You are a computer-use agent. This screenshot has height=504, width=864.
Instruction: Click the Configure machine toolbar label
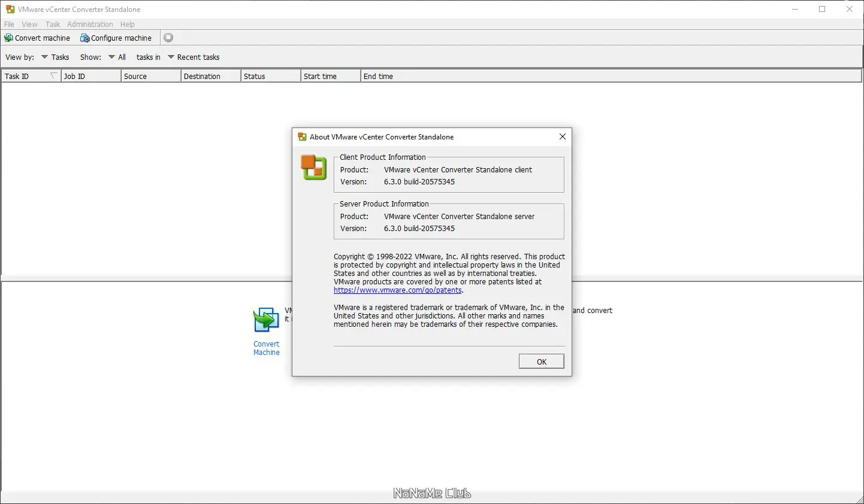(121, 38)
